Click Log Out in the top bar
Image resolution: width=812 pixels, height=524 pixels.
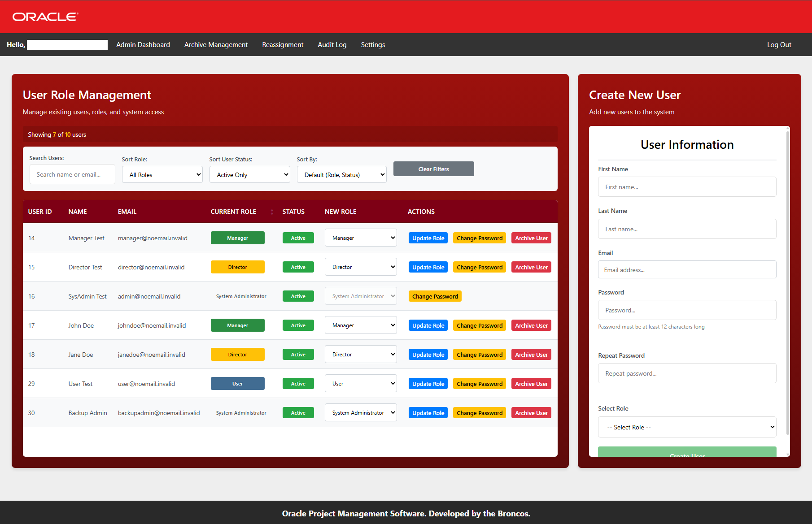[x=779, y=45]
